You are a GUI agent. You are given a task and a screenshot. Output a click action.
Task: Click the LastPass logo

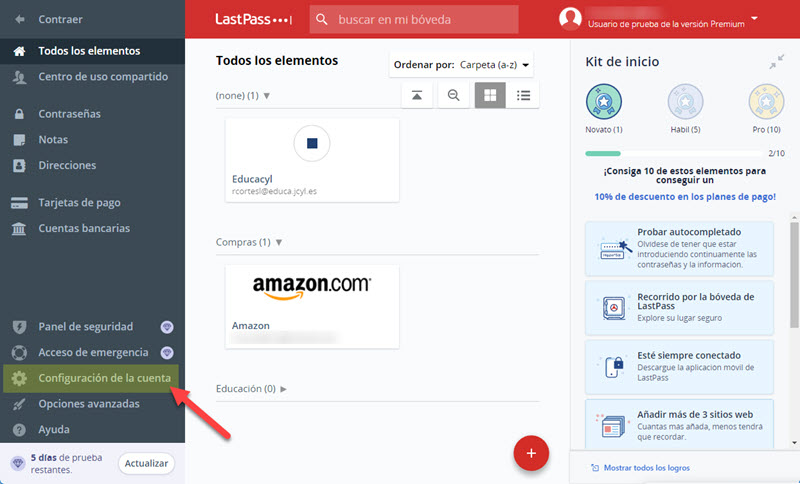253,19
